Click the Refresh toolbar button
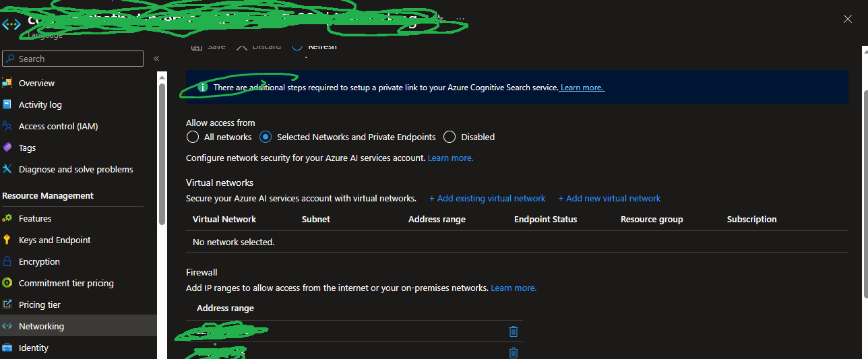 point(314,46)
